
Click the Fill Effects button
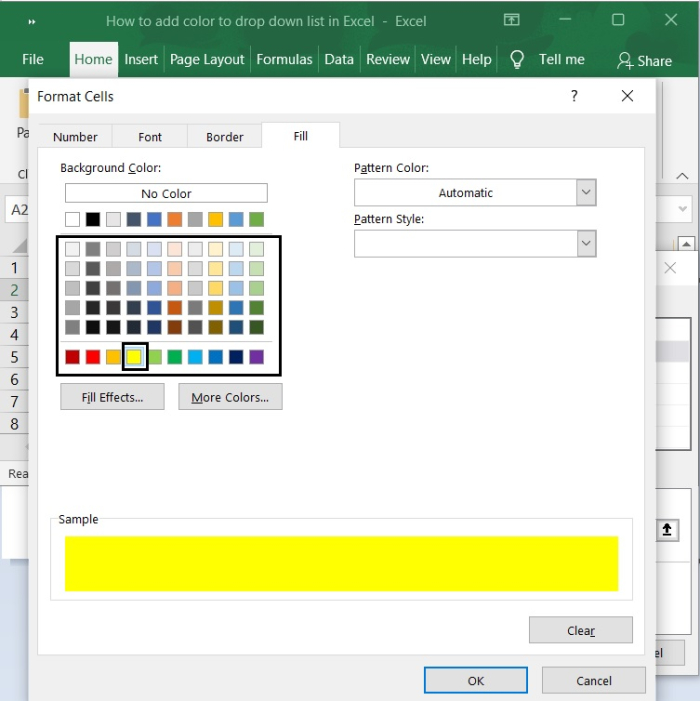(111, 397)
